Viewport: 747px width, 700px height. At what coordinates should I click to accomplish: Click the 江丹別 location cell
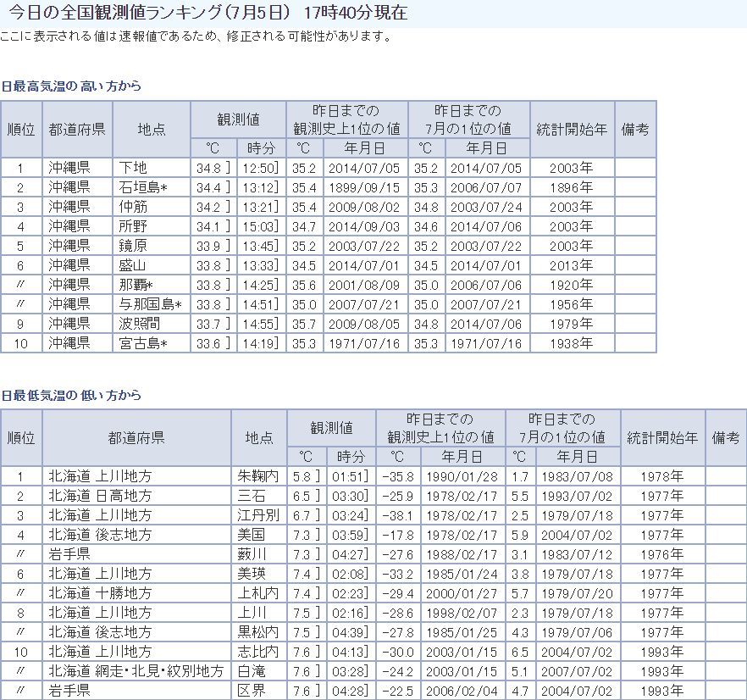(x=258, y=515)
